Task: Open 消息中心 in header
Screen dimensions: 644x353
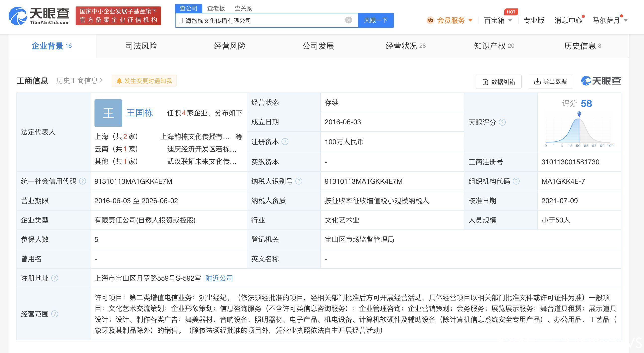Action: [x=568, y=20]
